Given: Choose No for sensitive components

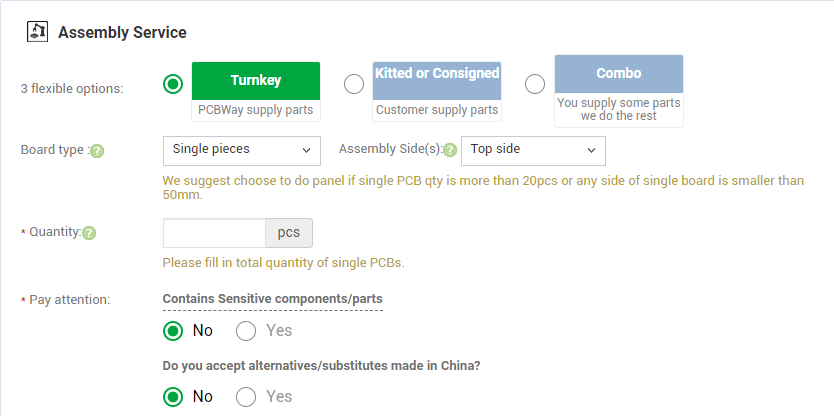Looking at the screenshot, I should click(x=173, y=331).
